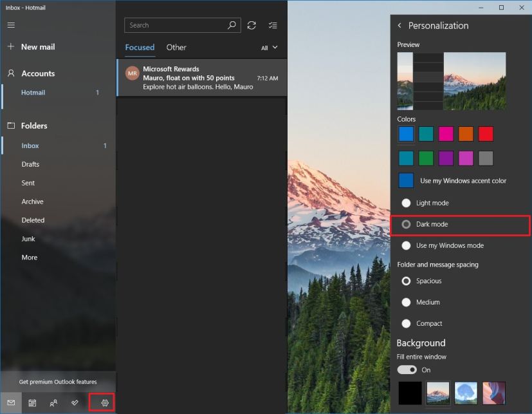This screenshot has width=532, height=414.
Task: Choose Compact folder spacing
Action: [x=406, y=324]
